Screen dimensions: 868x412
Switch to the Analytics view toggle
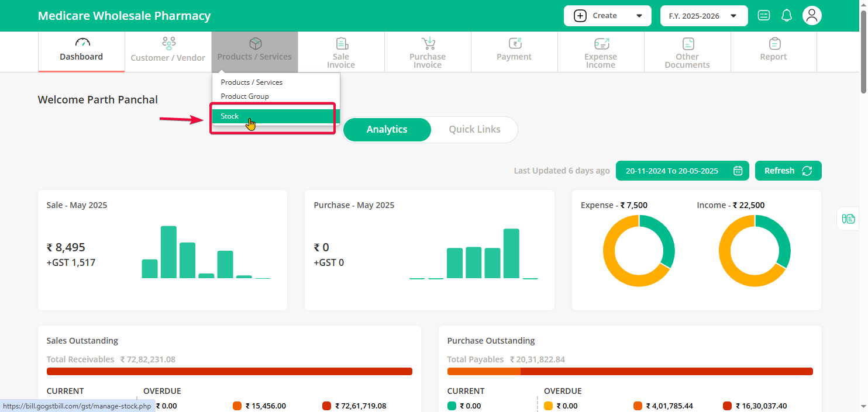tap(387, 130)
